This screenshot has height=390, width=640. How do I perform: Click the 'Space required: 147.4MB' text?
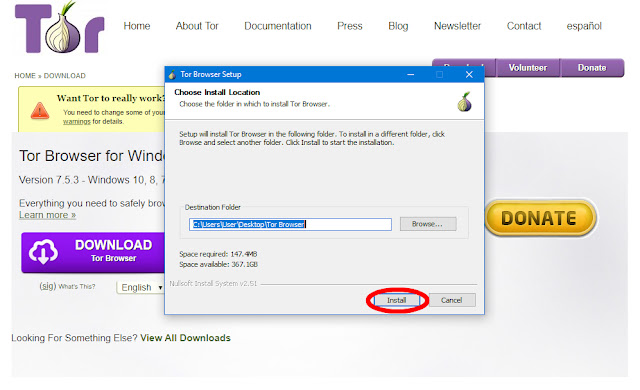(218, 254)
